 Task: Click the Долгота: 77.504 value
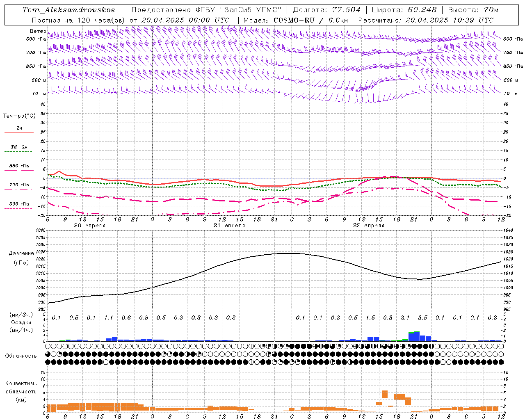click(327, 10)
